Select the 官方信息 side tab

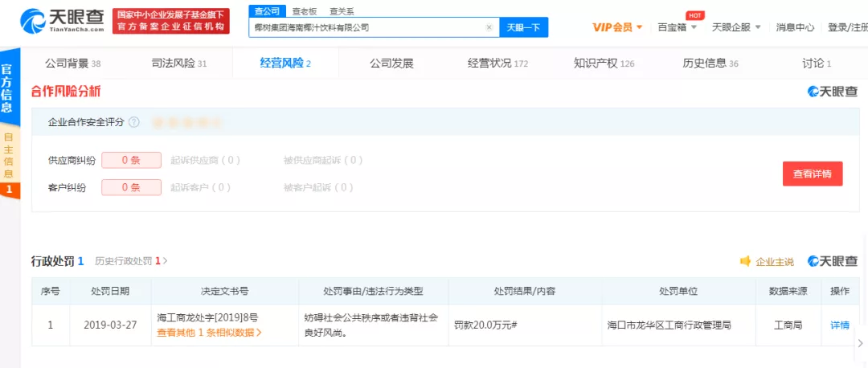tap(8, 88)
